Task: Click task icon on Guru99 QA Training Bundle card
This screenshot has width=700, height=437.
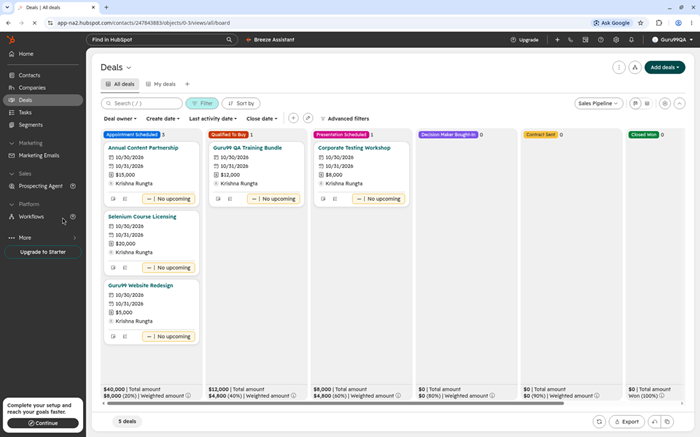Action: [x=230, y=199]
